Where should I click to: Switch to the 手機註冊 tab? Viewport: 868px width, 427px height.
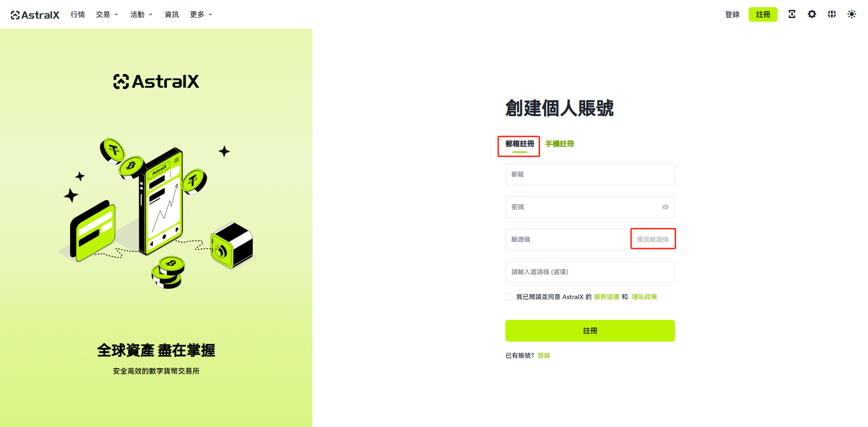pyautogui.click(x=560, y=144)
